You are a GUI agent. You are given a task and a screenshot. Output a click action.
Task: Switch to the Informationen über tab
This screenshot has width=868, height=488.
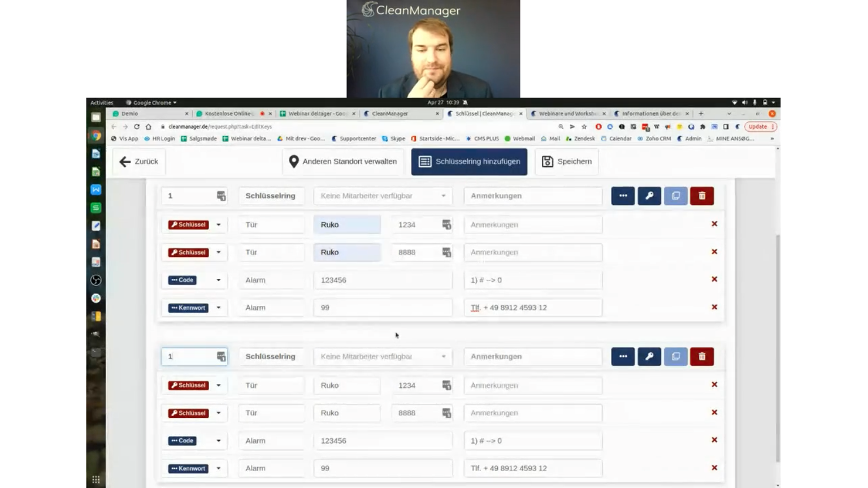pos(650,114)
